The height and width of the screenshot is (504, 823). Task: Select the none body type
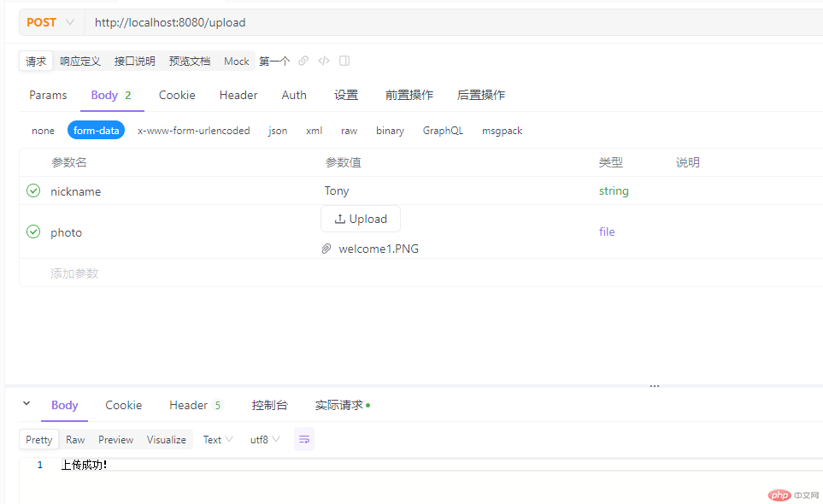pyautogui.click(x=43, y=131)
